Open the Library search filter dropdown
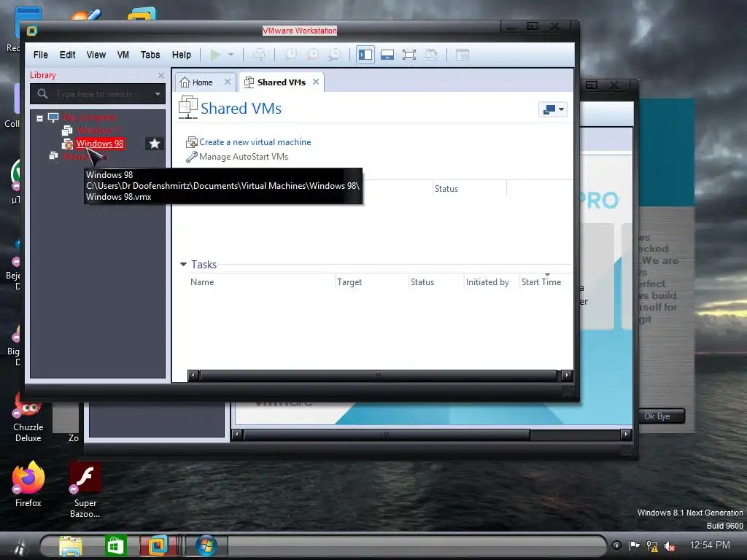Screen dimensions: 747x560 (158, 94)
